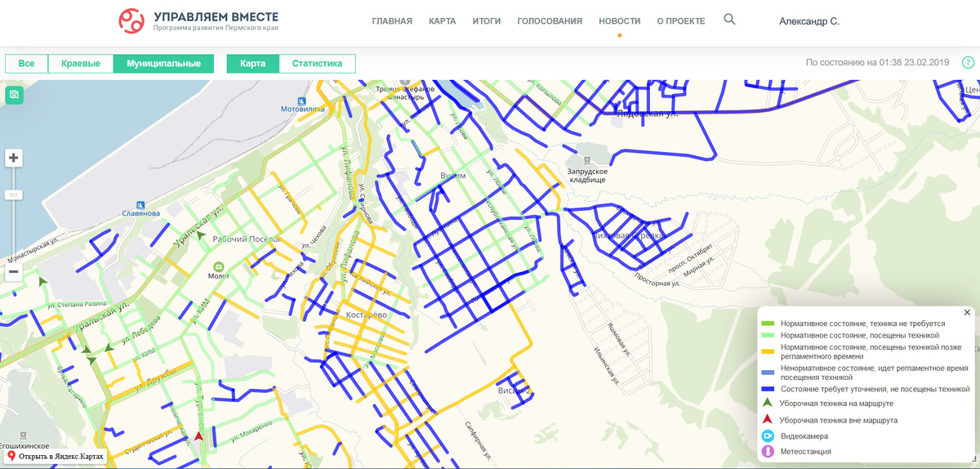This screenshot has width=980, height=469.
Task: Click legend text Нормативное состояние, посещены техникой
Action: pyautogui.click(x=860, y=336)
